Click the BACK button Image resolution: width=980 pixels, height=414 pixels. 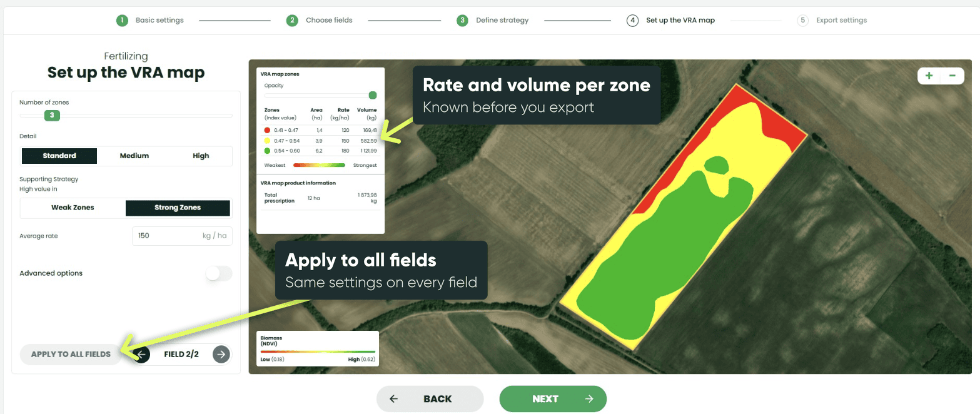430,399
